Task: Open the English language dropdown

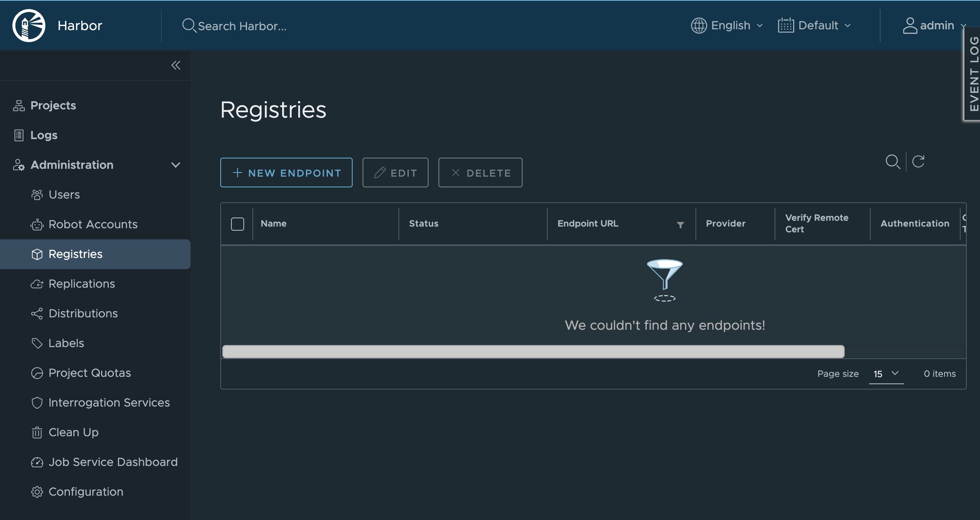Action: coord(728,26)
